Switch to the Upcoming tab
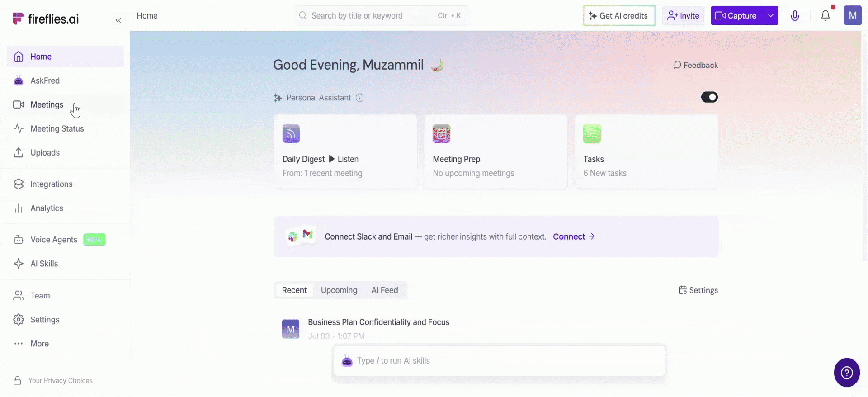The image size is (868, 397). (339, 290)
